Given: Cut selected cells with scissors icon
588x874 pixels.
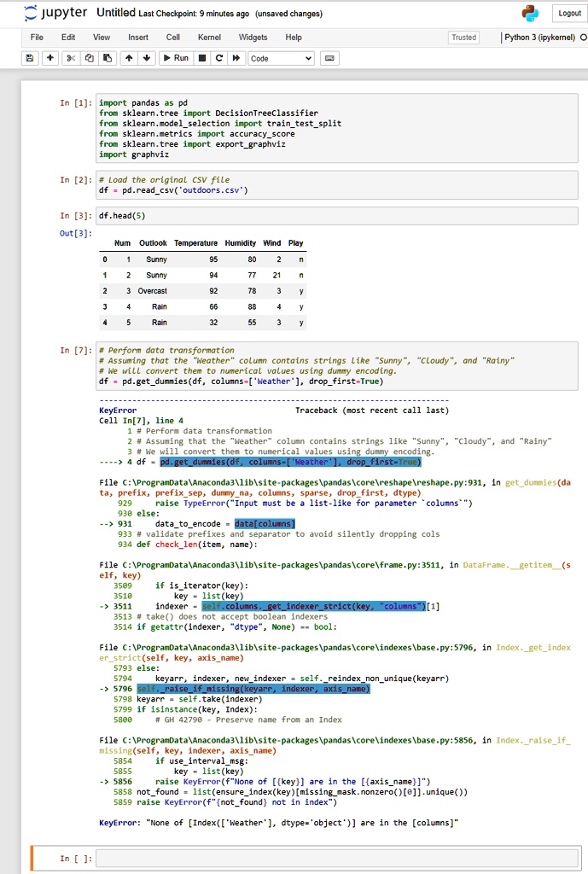Looking at the screenshot, I should point(71,58).
